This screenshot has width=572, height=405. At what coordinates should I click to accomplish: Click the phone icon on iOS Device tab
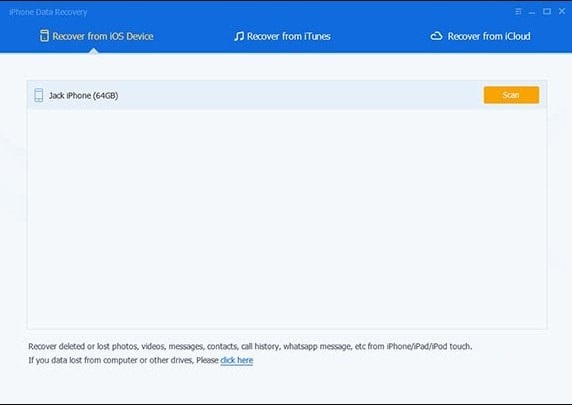44,36
